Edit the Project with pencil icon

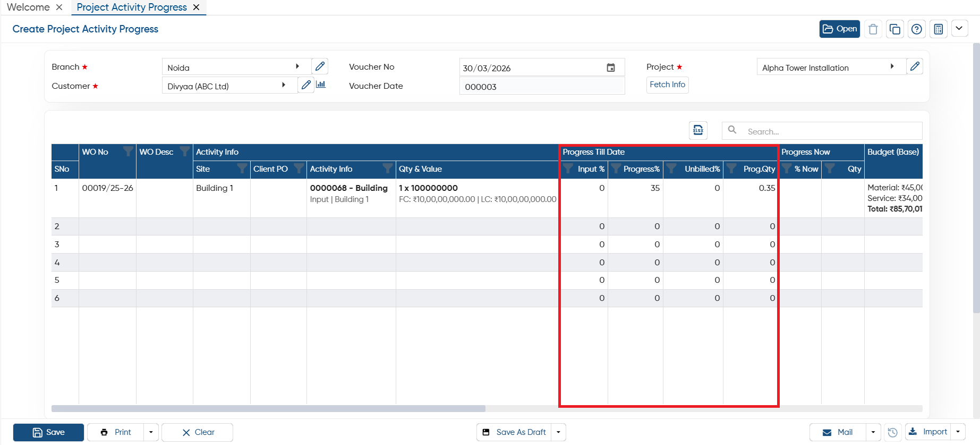tap(915, 66)
